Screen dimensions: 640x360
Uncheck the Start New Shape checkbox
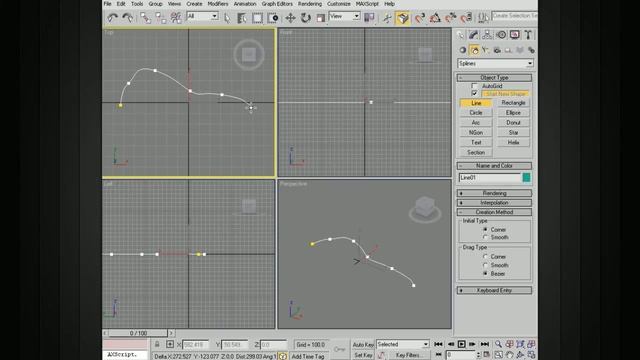474,93
